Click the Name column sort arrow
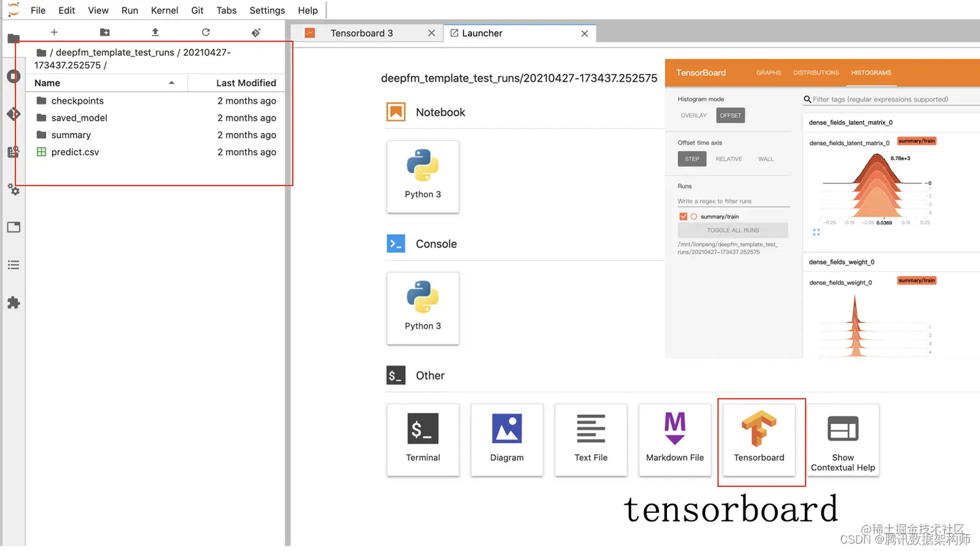Viewport: 980px width, 551px height. pyautogui.click(x=172, y=83)
